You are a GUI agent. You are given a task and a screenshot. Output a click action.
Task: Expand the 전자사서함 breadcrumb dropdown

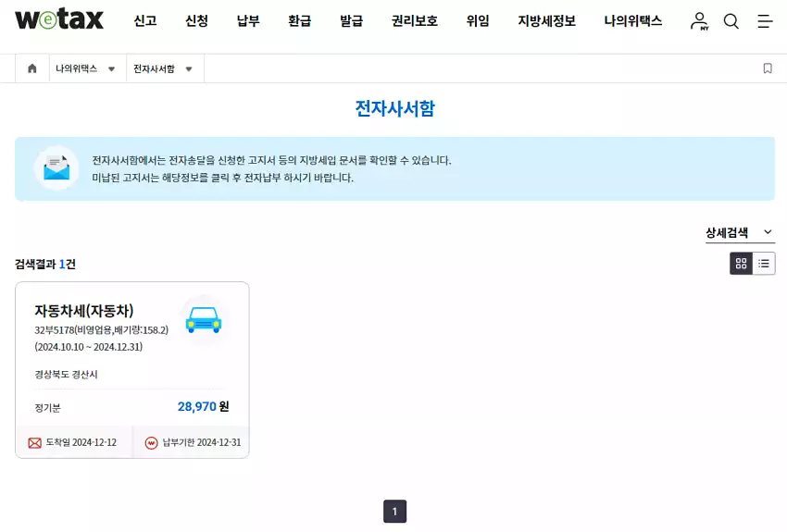coord(163,68)
